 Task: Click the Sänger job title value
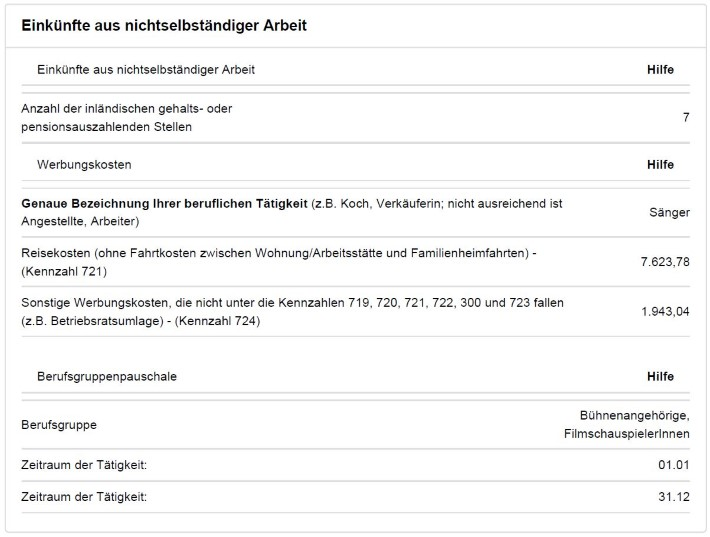pos(670,213)
